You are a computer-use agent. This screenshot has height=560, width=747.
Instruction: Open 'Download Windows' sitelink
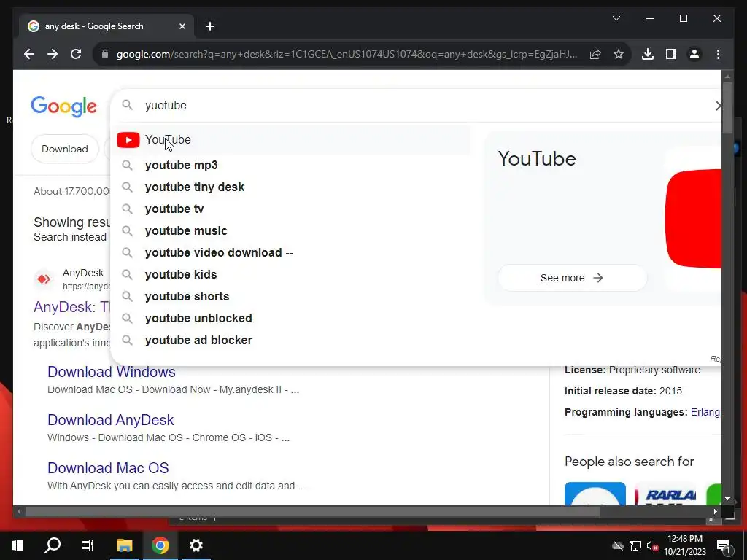112,372
